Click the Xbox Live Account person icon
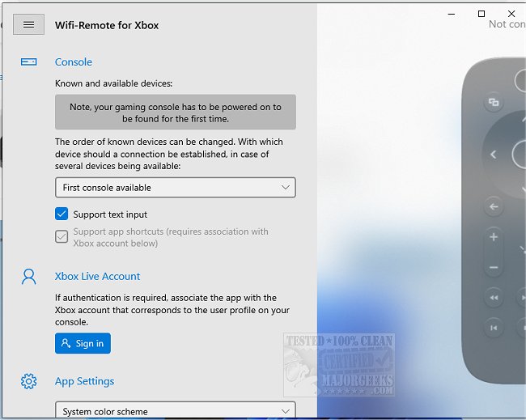 click(x=29, y=277)
